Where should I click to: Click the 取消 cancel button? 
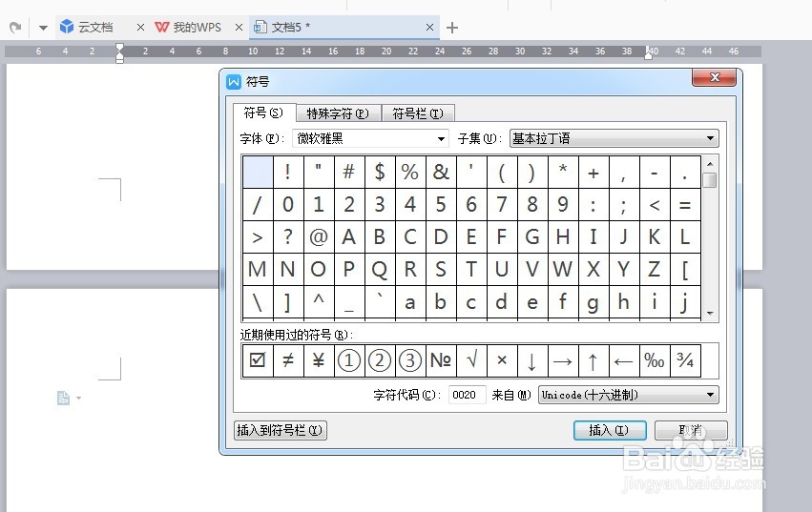(691, 430)
